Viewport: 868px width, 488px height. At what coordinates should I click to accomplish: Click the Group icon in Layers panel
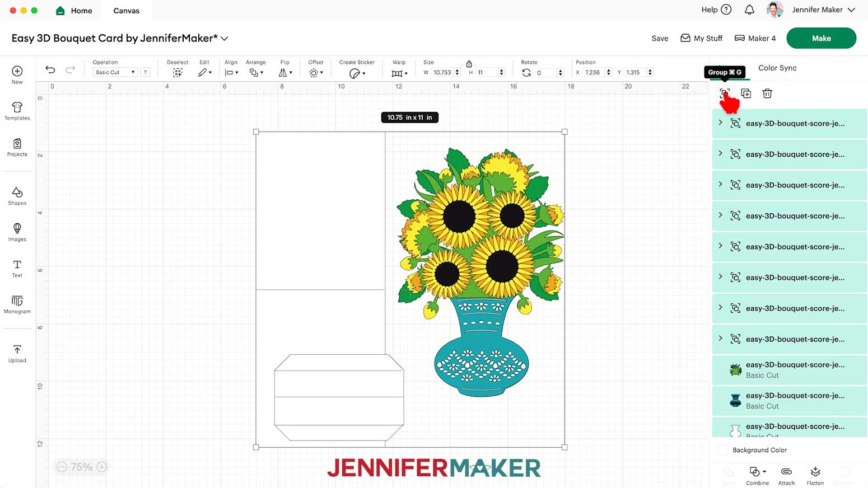(x=725, y=93)
